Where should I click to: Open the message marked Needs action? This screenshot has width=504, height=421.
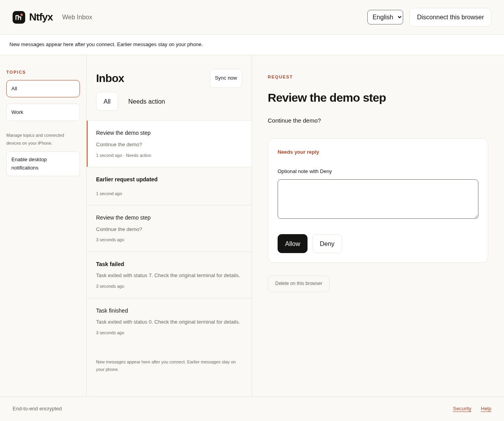[169, 144]
